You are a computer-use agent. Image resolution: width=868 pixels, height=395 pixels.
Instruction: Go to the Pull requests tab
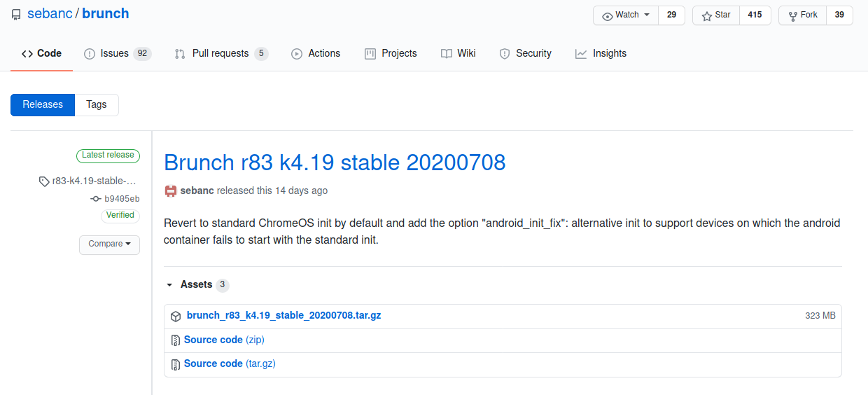pos(220,53)
